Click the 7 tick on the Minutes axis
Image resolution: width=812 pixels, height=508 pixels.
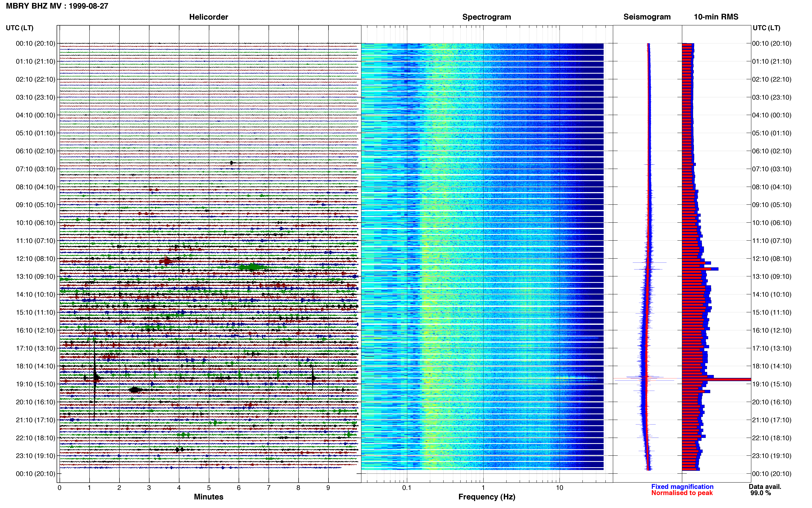coord(269,487)
